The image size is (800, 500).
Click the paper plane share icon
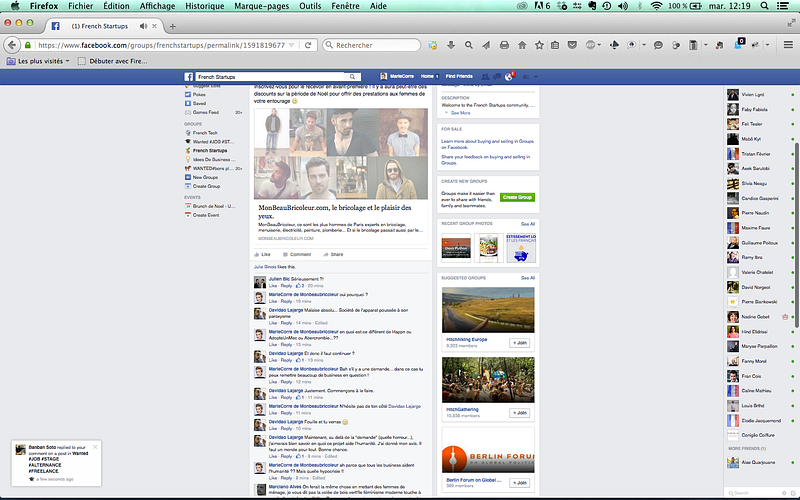[486, 45]
